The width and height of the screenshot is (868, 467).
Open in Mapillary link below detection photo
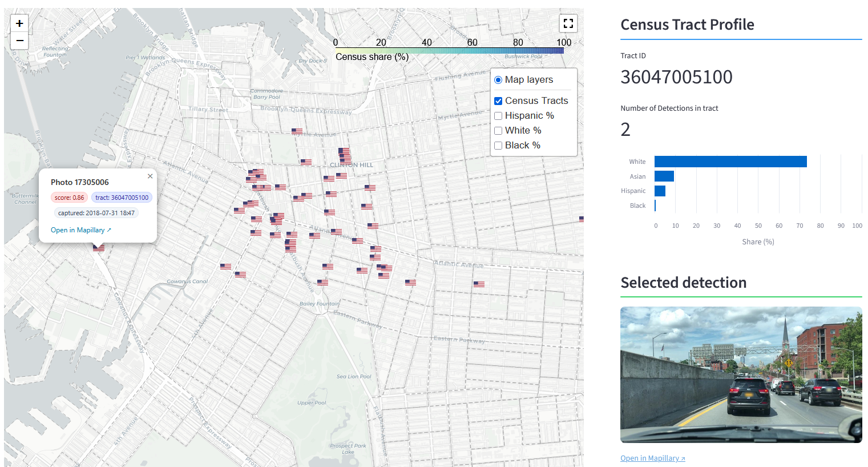[x=652, y=458]
